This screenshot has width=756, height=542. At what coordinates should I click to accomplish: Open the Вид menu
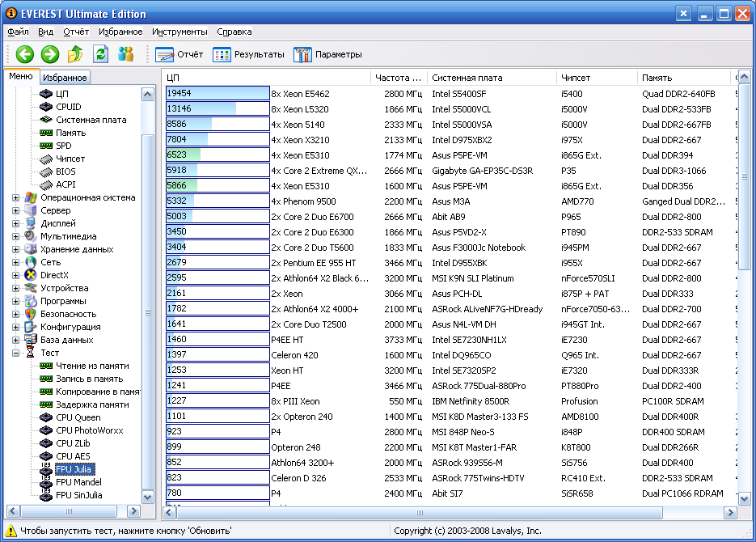[46, 32]
